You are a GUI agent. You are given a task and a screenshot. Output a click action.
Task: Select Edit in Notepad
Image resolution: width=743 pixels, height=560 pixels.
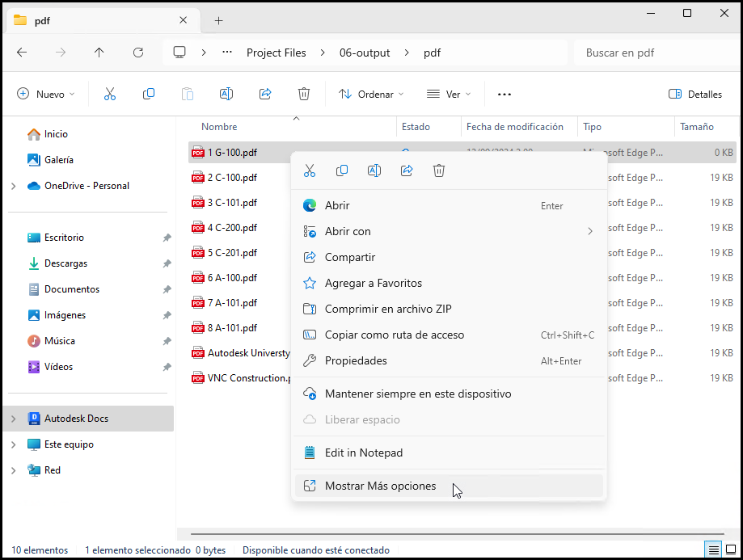[x=449, y=453]
